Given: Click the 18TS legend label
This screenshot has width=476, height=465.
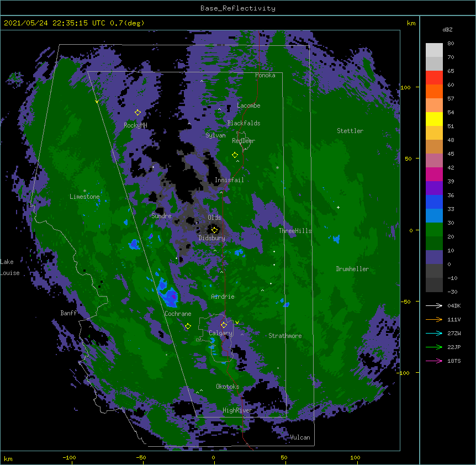Looking at the screenshot, I should [454, 361].
